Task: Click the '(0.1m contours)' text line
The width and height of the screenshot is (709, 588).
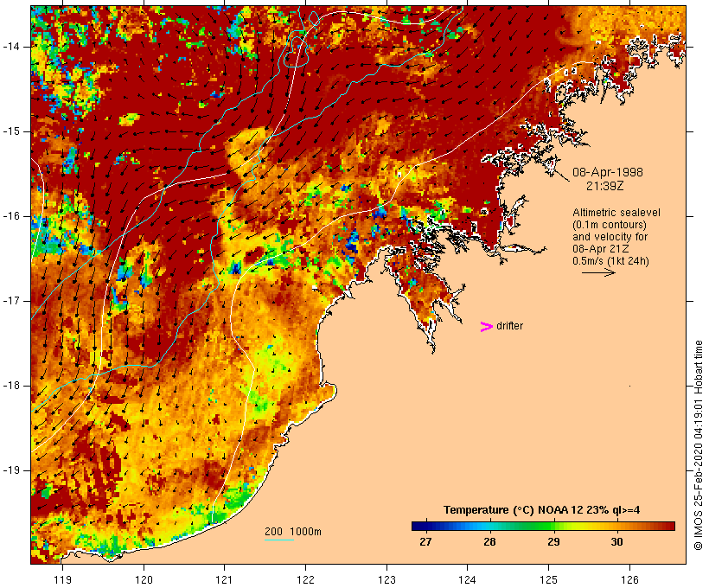Action: click(x=610, y=225)
